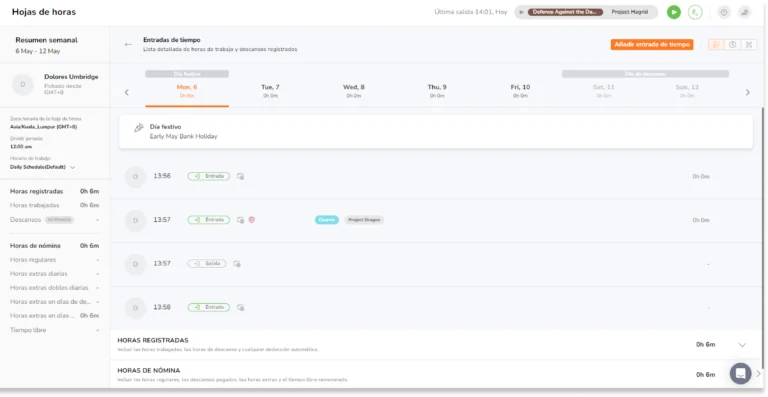The width and height of the screenshot is (768, 397).
Task: Click the Tiempo libre row
Action: (54, 330)
